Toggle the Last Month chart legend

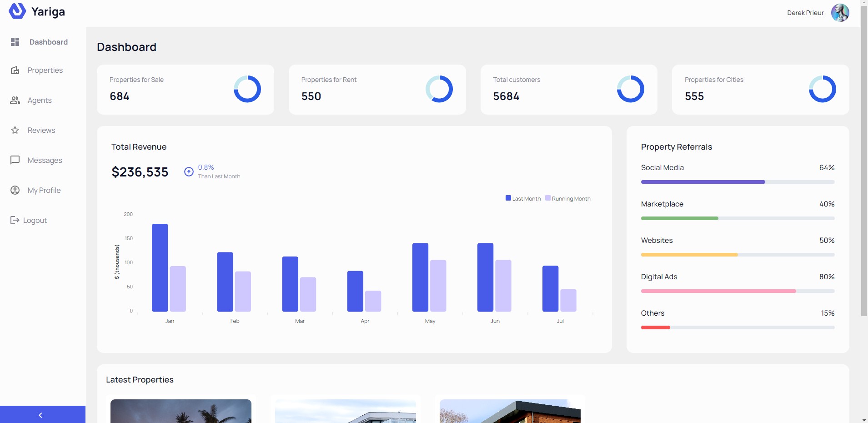523,198
